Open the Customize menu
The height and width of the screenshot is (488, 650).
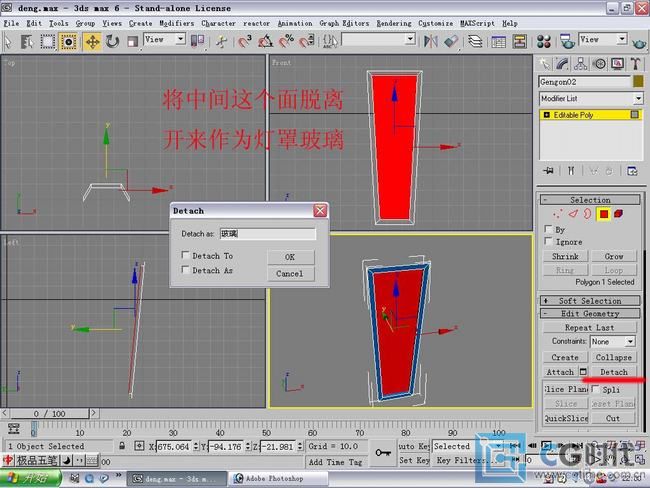pyautogui.click(x=435, y=23)
